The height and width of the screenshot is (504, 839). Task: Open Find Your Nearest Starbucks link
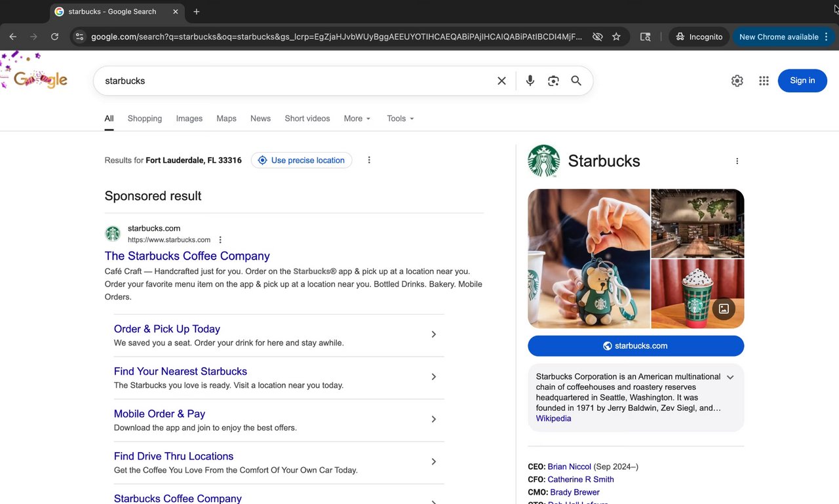point(180,372)
